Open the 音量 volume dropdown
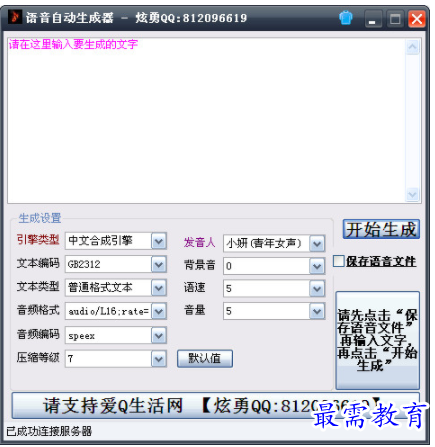This screenshot has height=447, width=435. pyautogui.click(x=317, y=311)
